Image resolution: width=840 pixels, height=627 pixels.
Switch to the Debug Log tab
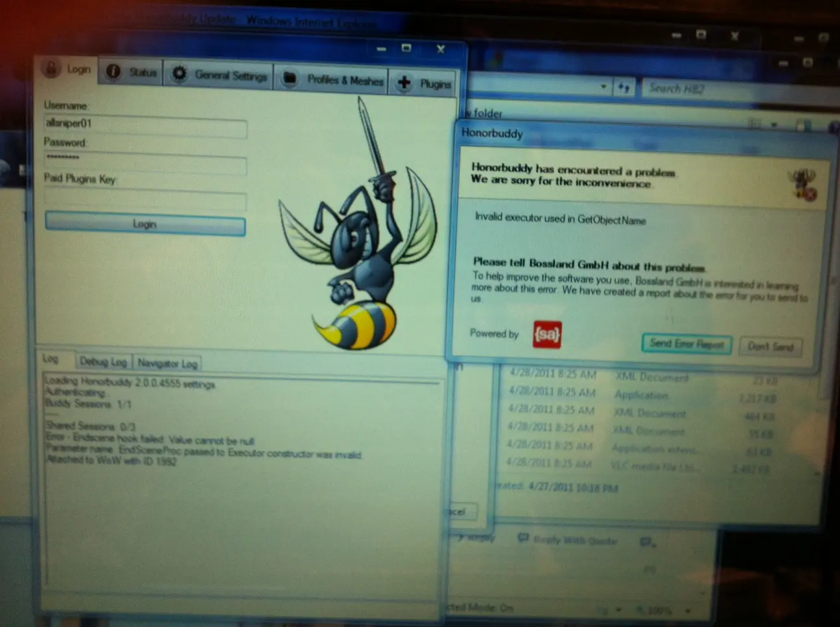coord(103,362)
